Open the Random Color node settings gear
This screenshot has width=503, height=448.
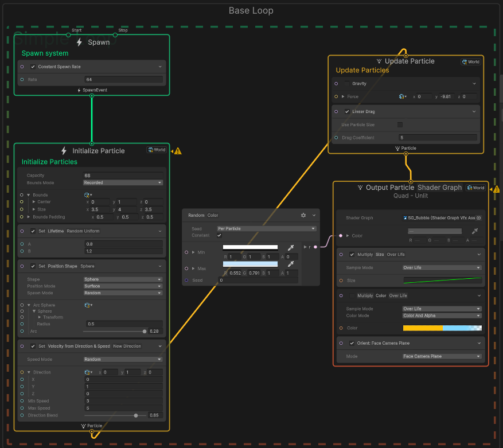pos(303,215)
